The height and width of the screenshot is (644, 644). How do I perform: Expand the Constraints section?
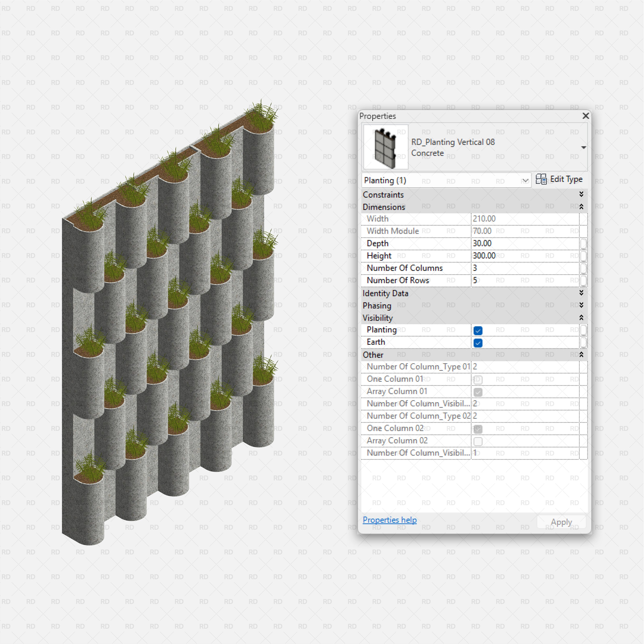point(581,194)
